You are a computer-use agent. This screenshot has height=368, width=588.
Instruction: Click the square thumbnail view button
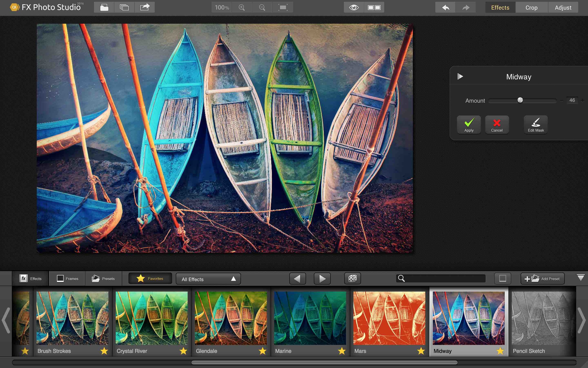click(x=502, y=279)
